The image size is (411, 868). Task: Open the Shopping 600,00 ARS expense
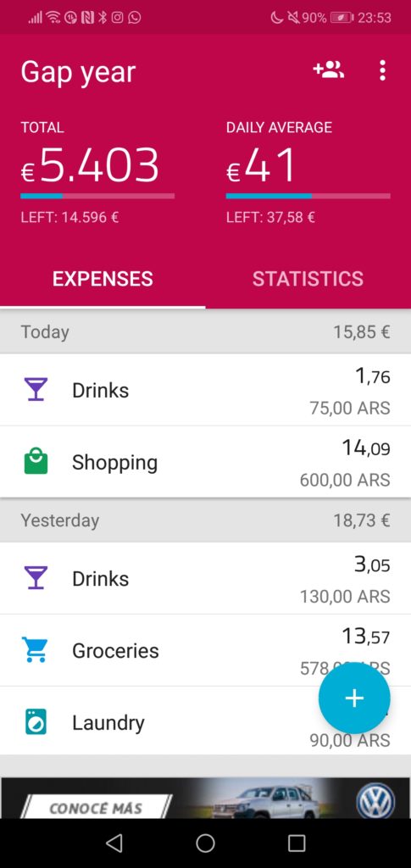pyautogui.click(x=205, y=462)
